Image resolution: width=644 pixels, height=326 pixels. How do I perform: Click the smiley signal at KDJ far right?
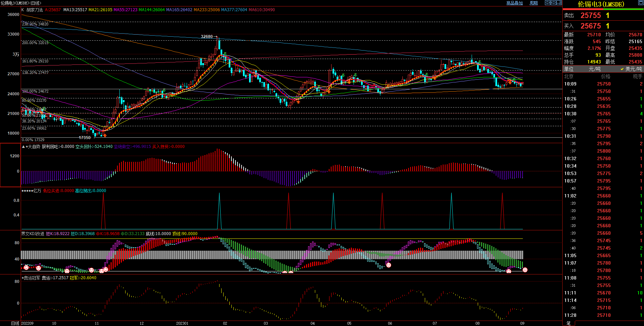click(525, 270)
